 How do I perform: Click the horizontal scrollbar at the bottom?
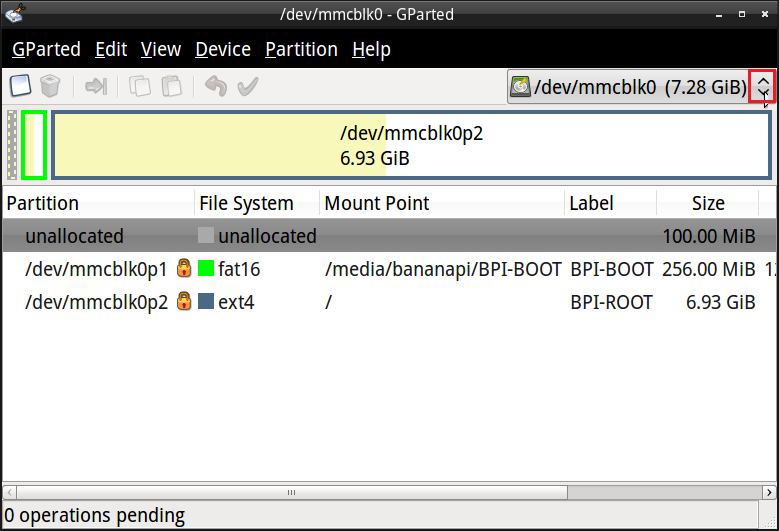point(292,492)
